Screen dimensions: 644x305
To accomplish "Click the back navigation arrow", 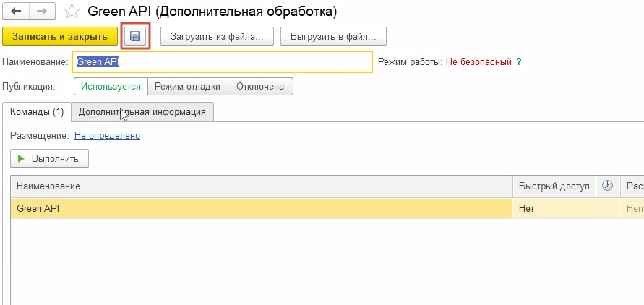I will (x=16, y=12).
